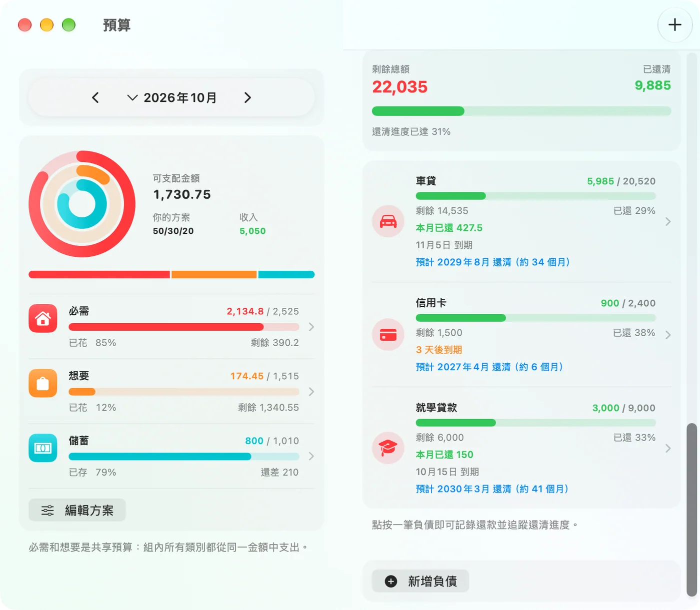
Task: Click the sliders icon in 編輯方案
Action: (47, 510)
